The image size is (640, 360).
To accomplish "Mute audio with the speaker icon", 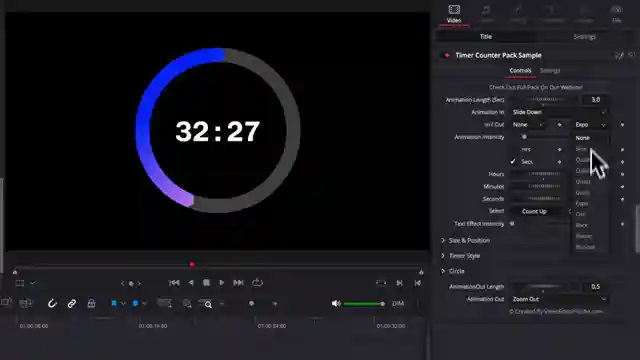I will [336, 303].
